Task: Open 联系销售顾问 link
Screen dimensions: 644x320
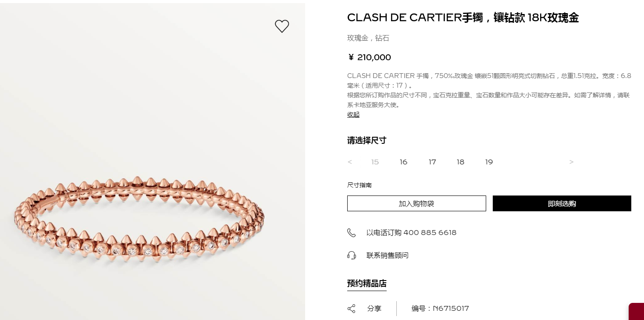Action: (x=388, y=255)
